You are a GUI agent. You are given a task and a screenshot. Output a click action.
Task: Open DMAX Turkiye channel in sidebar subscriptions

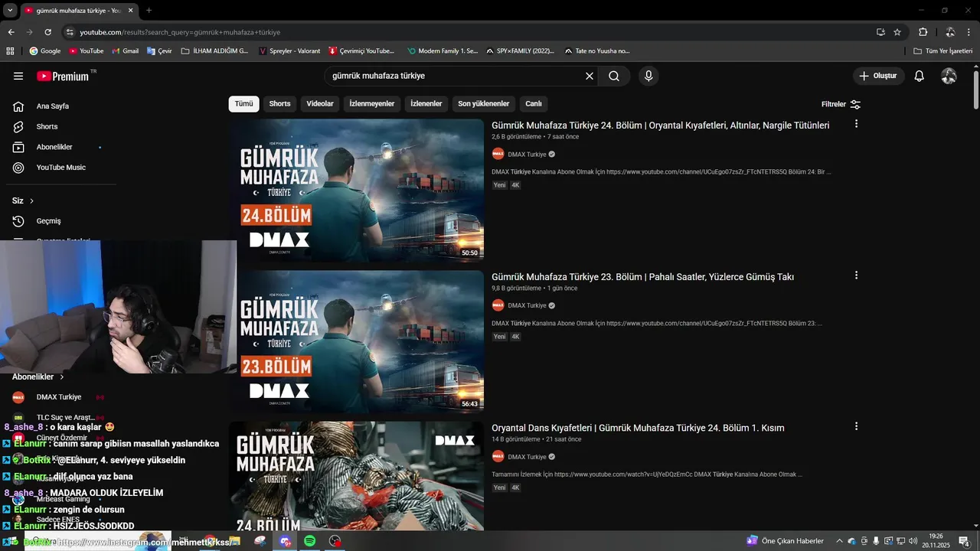click(59, 397)
